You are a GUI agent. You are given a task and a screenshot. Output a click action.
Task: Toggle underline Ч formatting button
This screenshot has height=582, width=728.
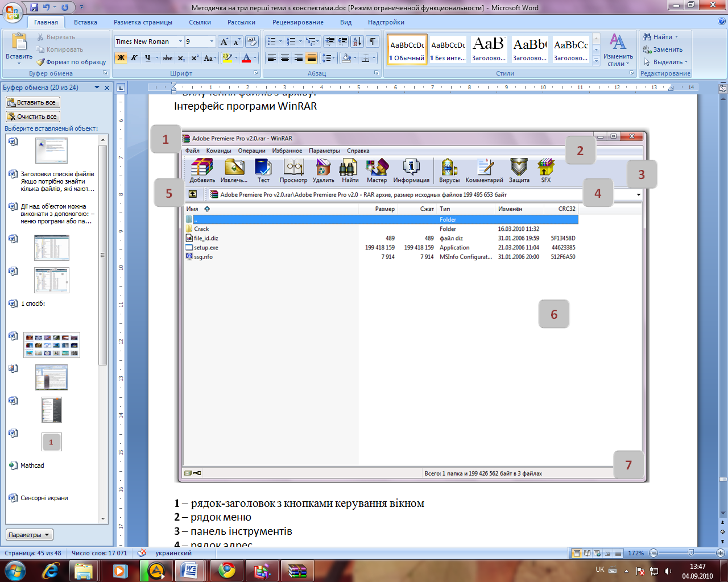click(147, 58)
